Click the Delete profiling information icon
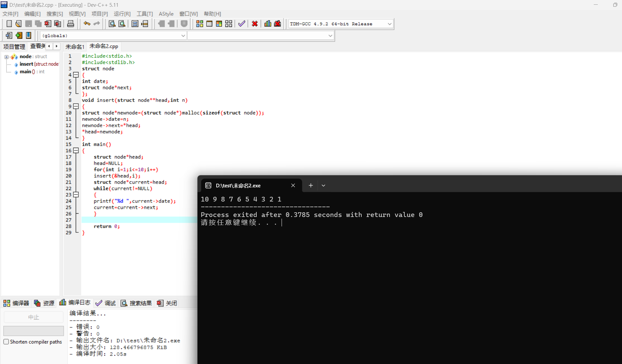Image resolution: width=622 pixels, height=364 pixels. tap(278, 24)
